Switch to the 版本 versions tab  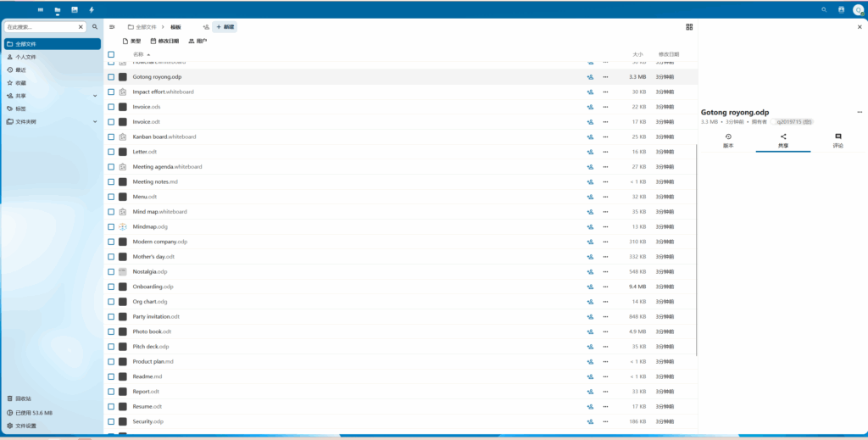tap(727, 141)
